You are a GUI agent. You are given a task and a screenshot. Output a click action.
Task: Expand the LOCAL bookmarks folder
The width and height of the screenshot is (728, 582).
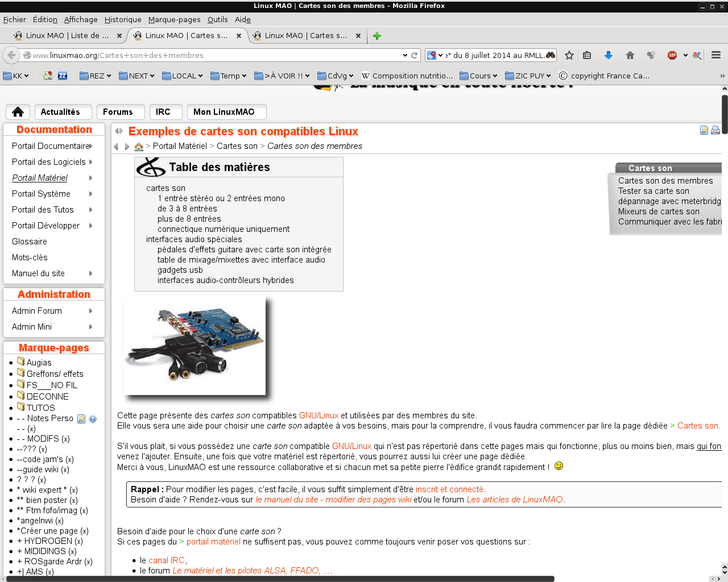(x=183, y=76)
